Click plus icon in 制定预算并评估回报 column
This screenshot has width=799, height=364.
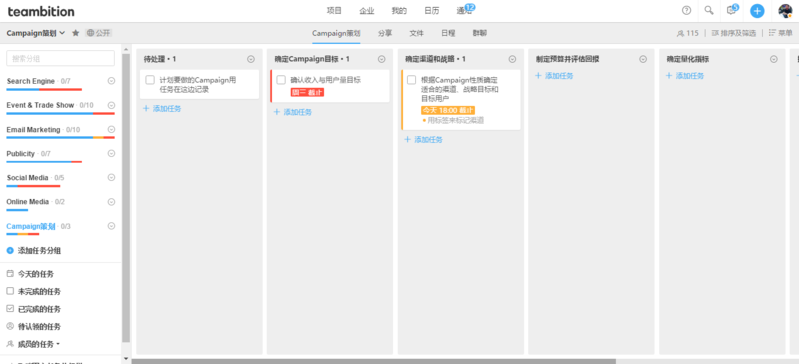[x=538, y=76]
